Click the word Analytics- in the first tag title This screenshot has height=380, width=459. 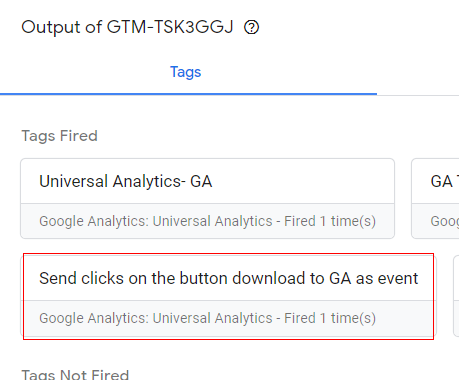coord(149,182)
